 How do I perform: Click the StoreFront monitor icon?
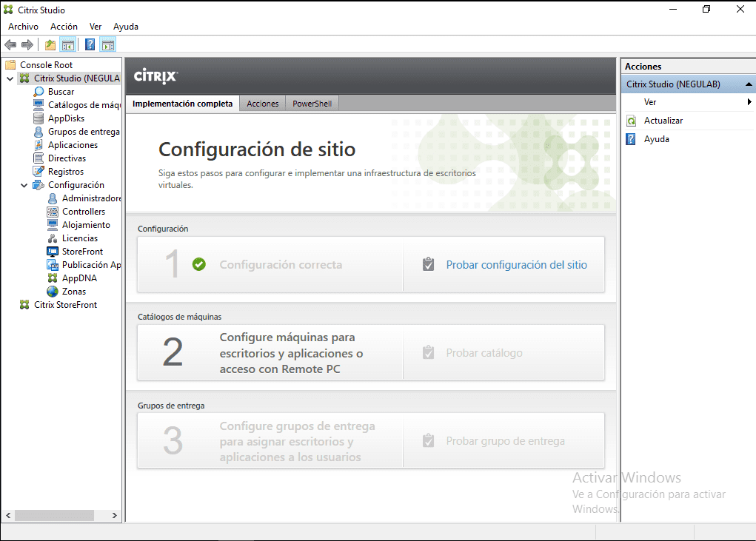(54, 251)
